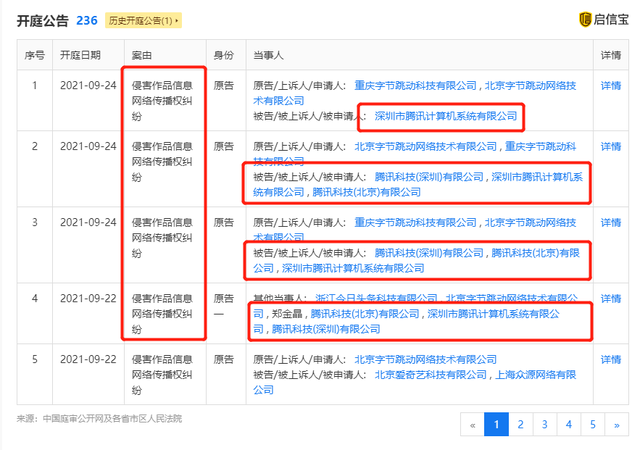
Task: Click the 来源 source note text
Action: tap(99, 419)
